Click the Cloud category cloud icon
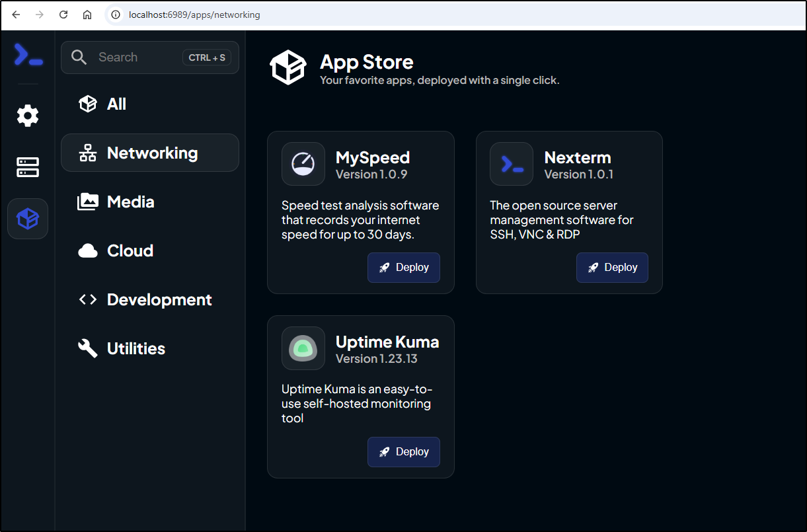Viewport: 807px width, 532px height. (87, 251)
